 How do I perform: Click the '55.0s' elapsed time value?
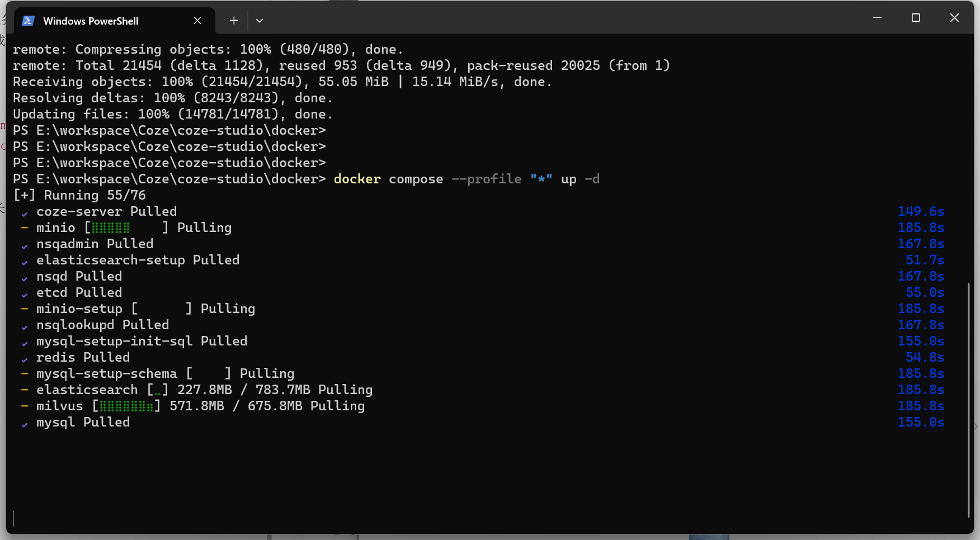925,293
